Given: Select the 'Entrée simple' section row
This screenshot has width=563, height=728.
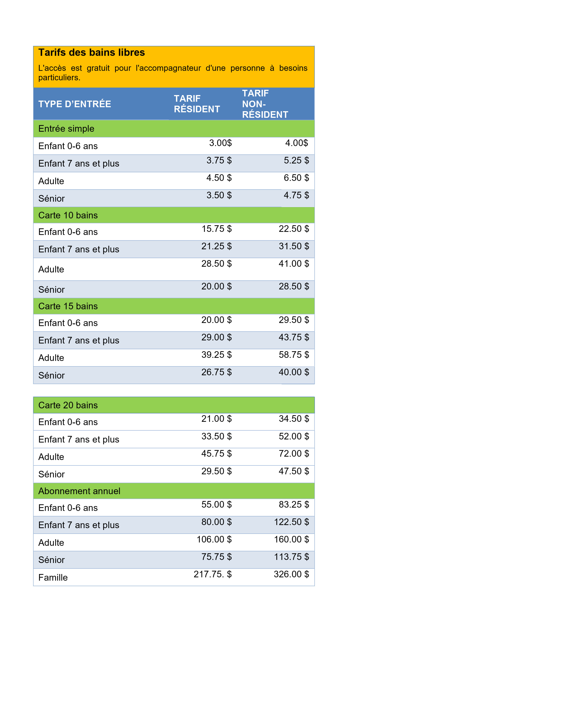Looking at the screenshot, I should click(x=66, y=129).
